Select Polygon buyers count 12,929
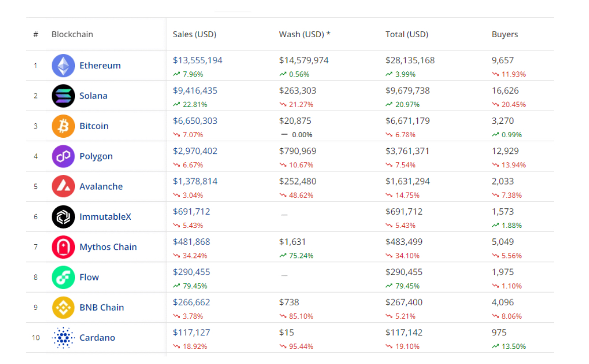Image resolution: width=589 pixels, height=364 pixels. (x=505, y=151)
